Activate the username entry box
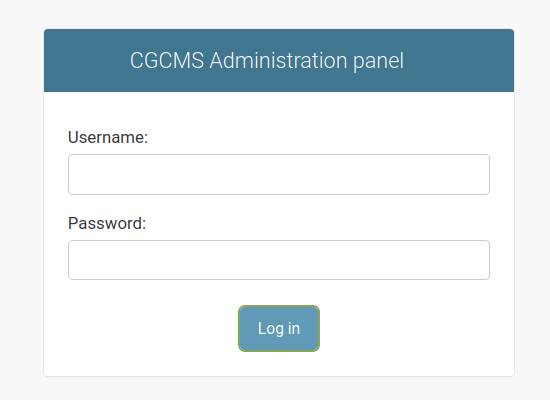The height and width of the screenshot is (400, 550). click(279, 174)
